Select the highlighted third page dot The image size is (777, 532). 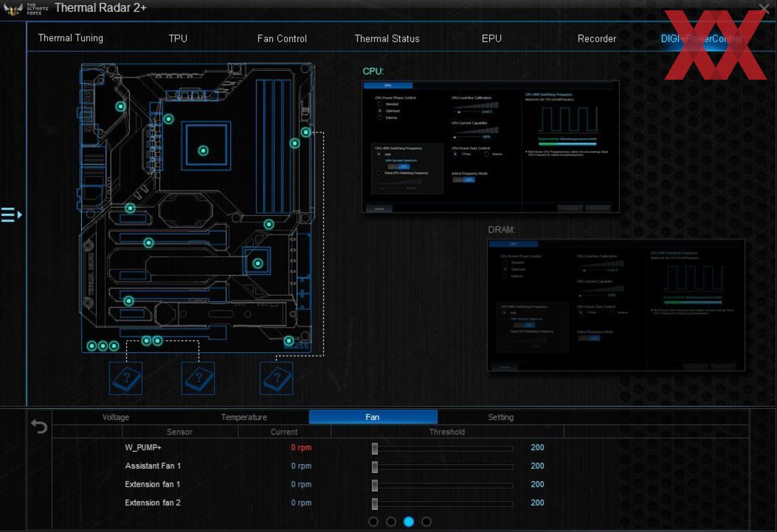click(x=408, y=521)
